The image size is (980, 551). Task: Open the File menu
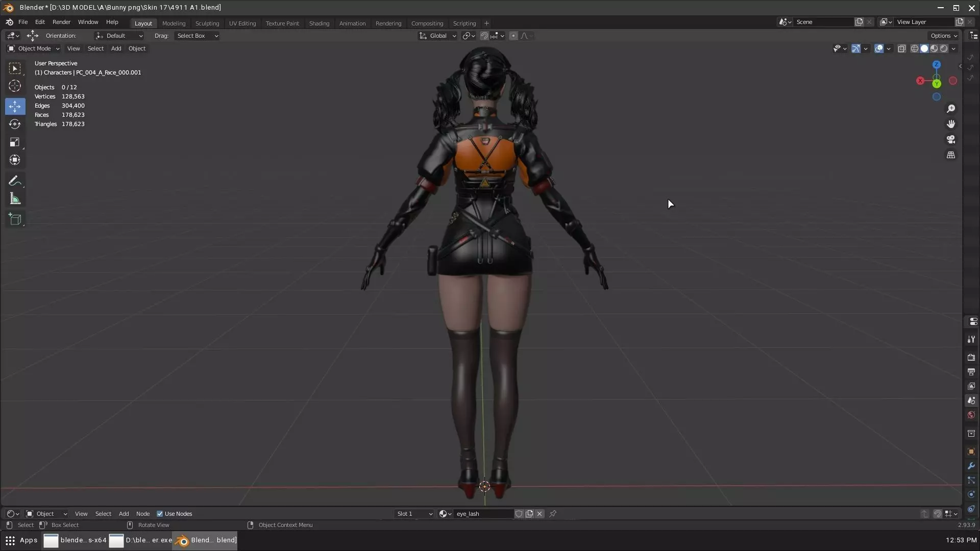coord(23,22)
